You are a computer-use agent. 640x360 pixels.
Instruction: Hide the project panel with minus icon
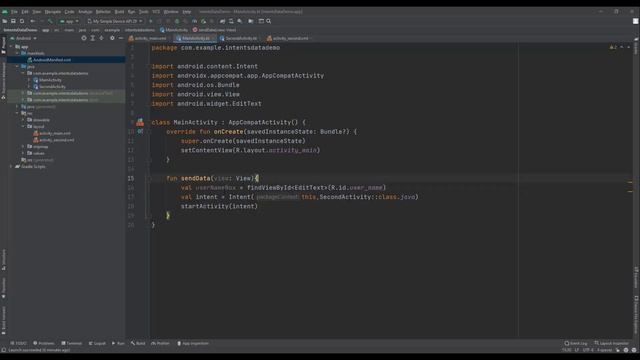121,38
